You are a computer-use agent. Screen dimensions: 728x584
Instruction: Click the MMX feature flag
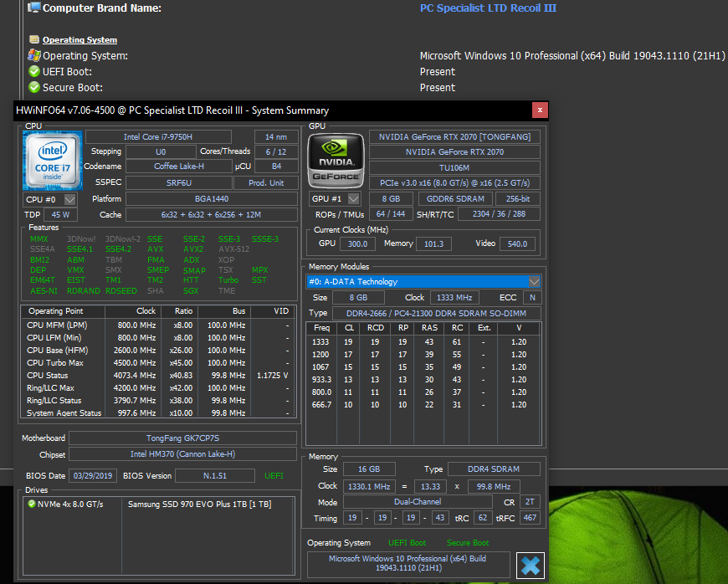click(x=39, y=239)
